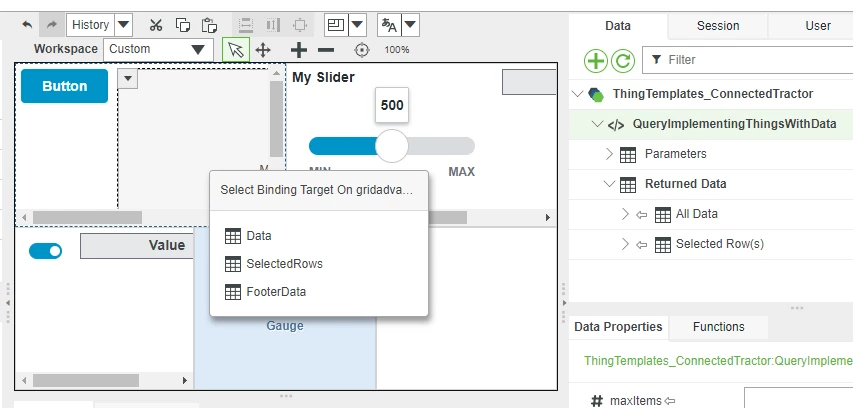
Task: Click the left panel collapse handle arrow
Action: [8, 302]
